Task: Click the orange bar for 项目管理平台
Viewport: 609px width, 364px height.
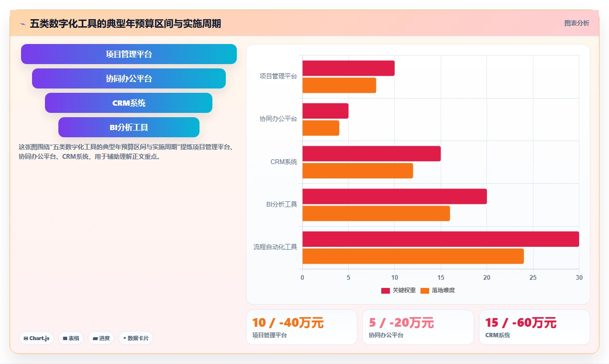Action: tap(339, 85)
